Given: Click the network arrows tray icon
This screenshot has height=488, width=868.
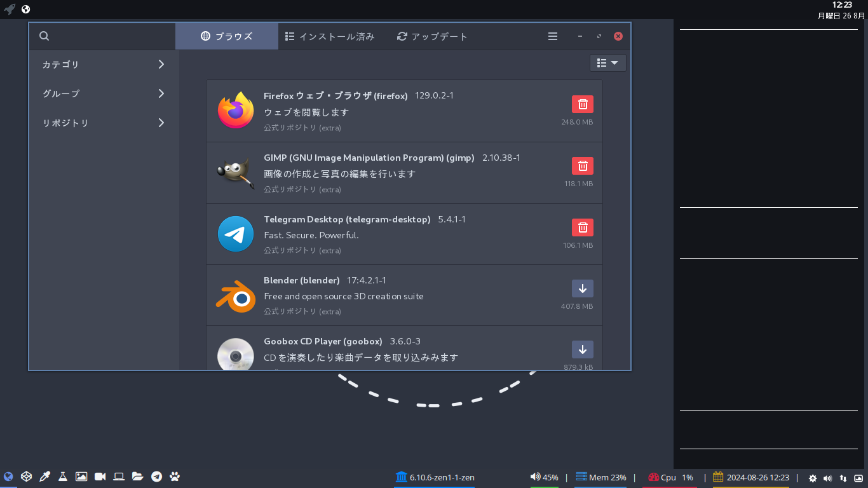Looking at the screenshot, I should pos(843,478).
